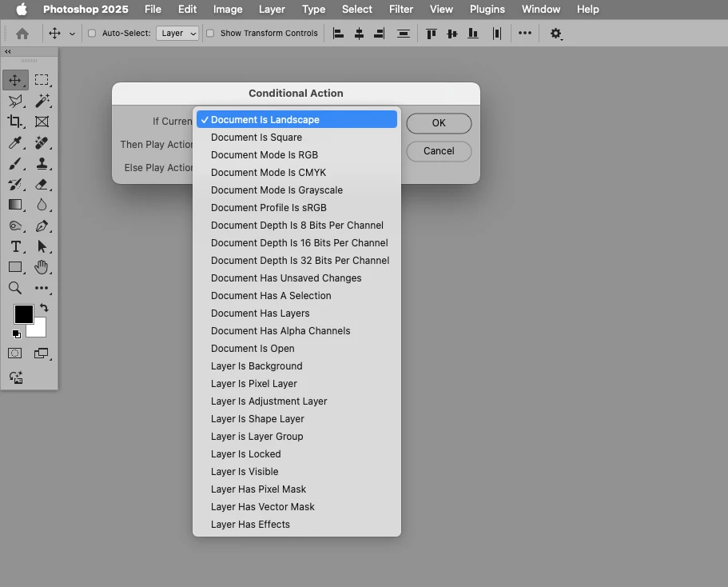Open the Filter menu
728x587 pixels.
tap(400, 10)
